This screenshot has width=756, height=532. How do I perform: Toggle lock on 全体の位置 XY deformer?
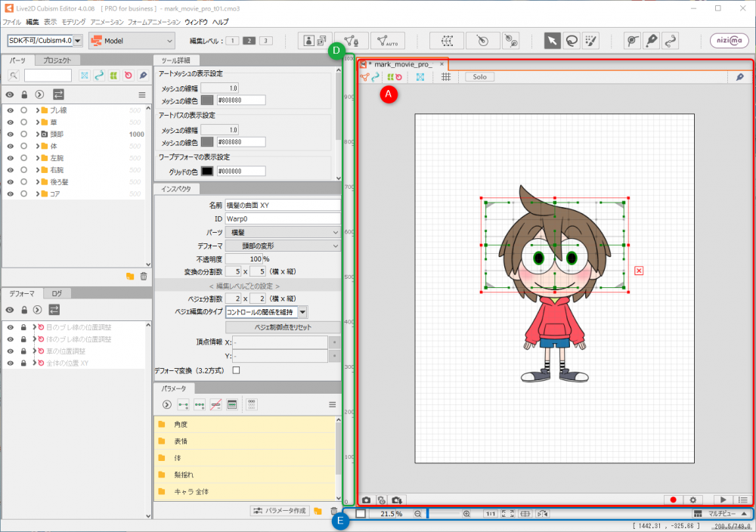point(23,363)
